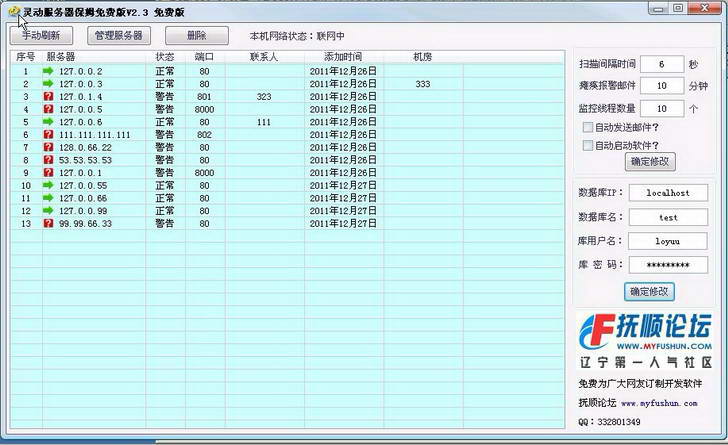728x445 pixels.
Task: Open the www.myfushun.com link
Action: point(659,403)
